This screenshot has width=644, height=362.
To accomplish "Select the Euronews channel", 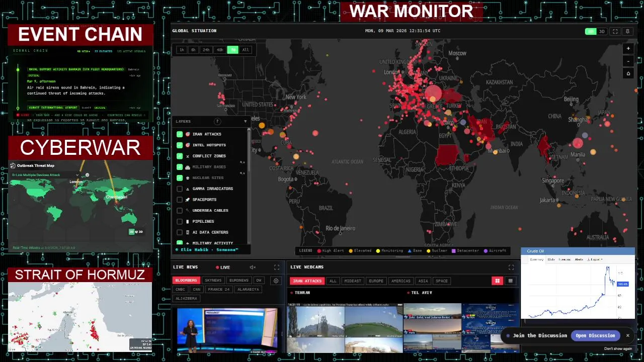I will (239, 281).
